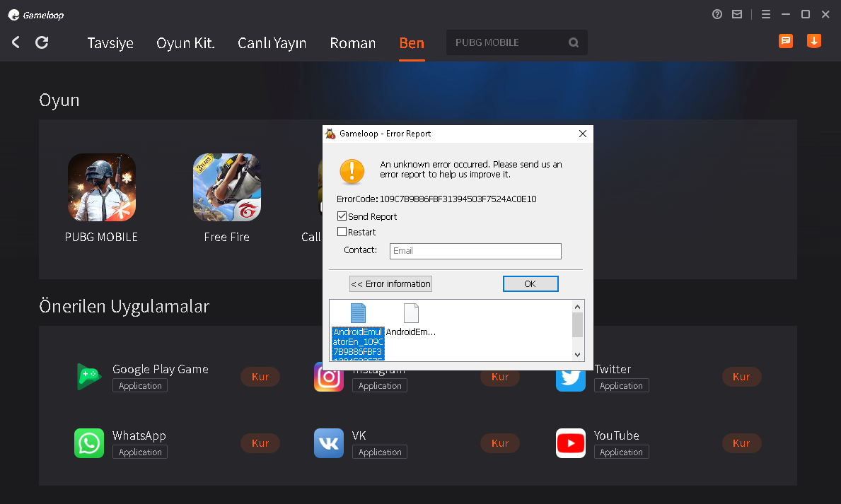Open the orange chat message icon
This screenshot has height=504, width=841.
786,41
